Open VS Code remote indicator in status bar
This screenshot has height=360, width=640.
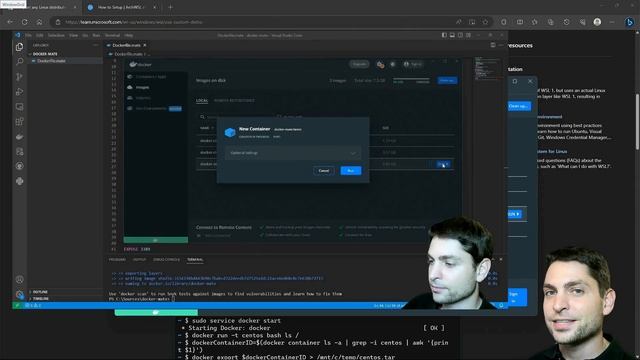coord(17,305)
